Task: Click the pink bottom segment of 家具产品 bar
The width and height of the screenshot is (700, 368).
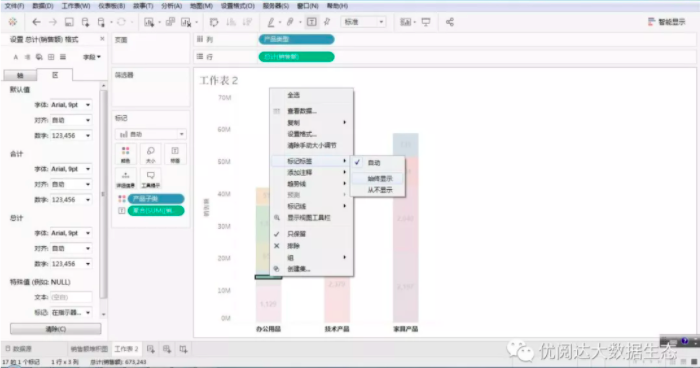Action: (405, 287)
